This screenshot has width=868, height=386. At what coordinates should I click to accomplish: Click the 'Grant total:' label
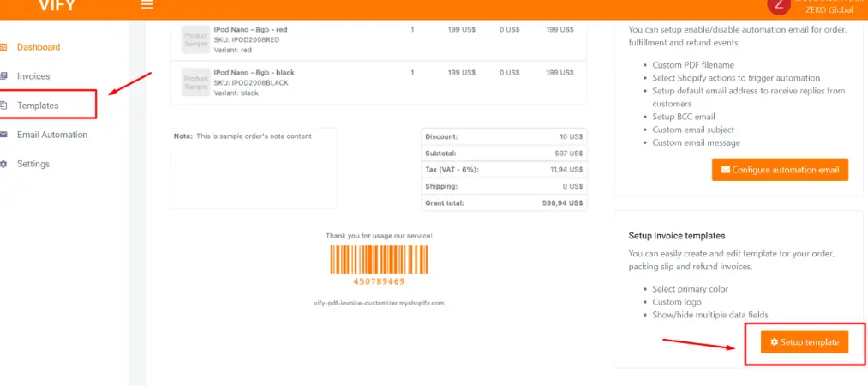[x=445, y=203]
